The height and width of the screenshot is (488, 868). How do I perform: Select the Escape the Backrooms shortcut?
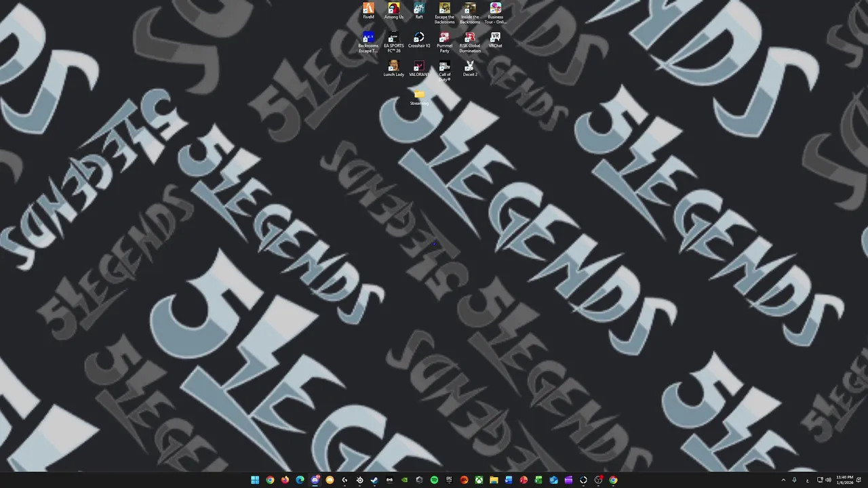(x=445, y=13)
